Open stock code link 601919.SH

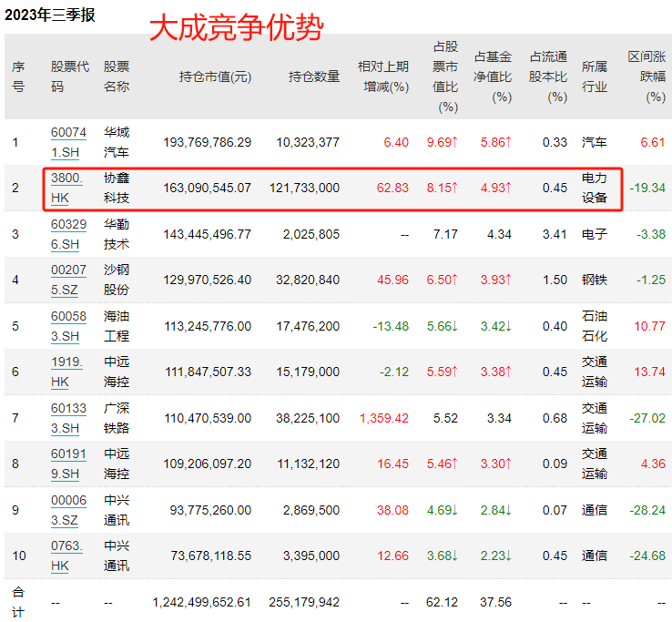[x=68, y=464]
